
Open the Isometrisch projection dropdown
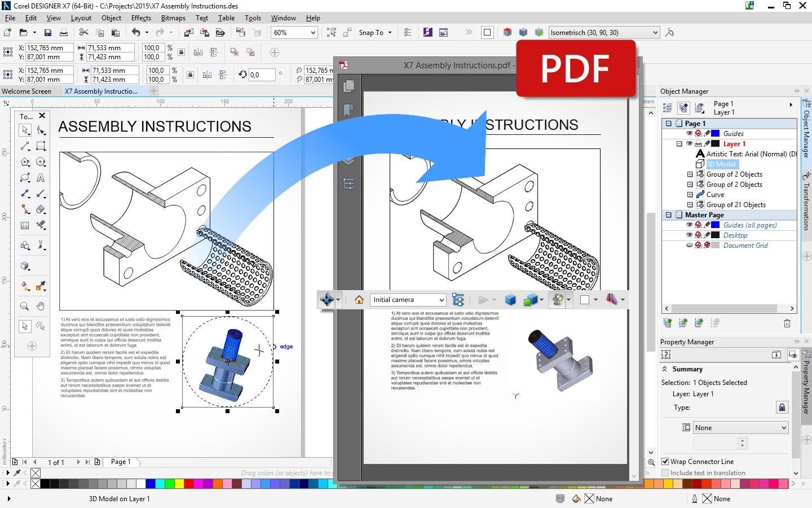[x=655, y=33]
